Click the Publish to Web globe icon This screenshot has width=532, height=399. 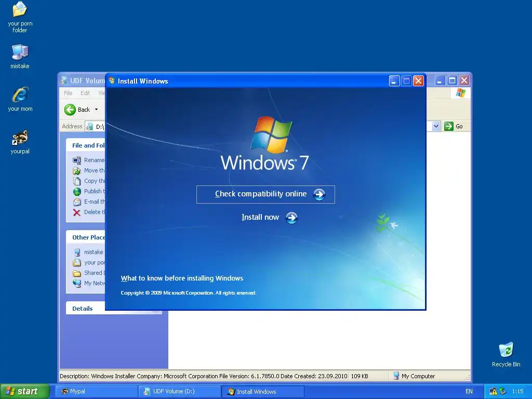pyautogui.click(x=77, y=191)
